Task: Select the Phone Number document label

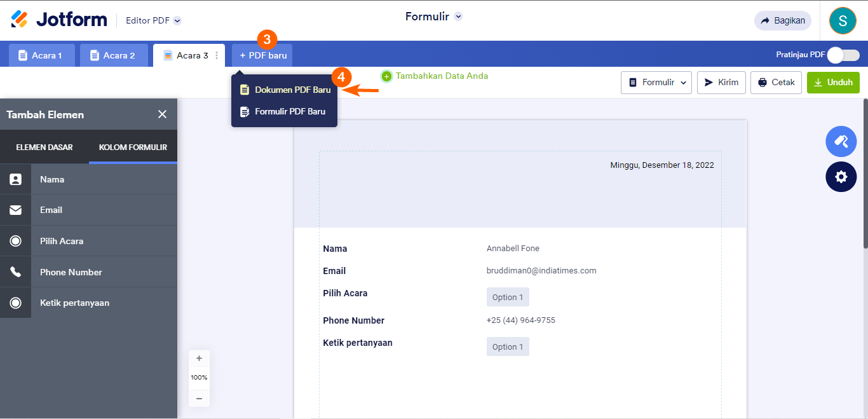Action: click(353, 320)
